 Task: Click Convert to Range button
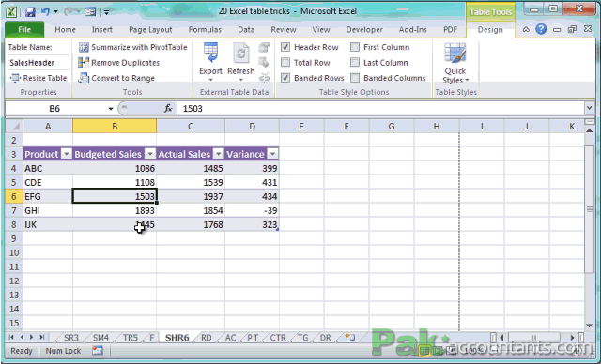[116, 78]
